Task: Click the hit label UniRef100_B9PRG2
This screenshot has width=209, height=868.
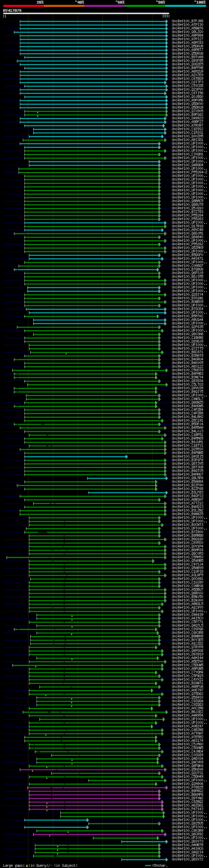Action: coord(187,791)
